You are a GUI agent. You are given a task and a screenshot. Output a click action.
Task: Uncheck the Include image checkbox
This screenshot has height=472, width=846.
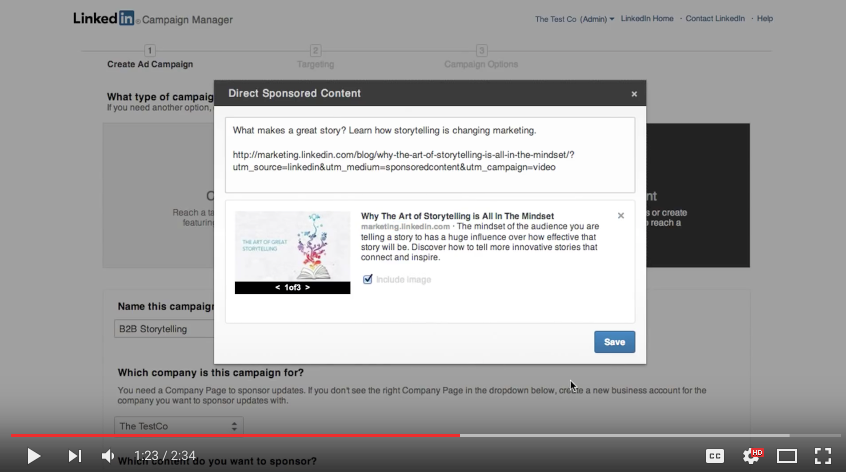367,279
